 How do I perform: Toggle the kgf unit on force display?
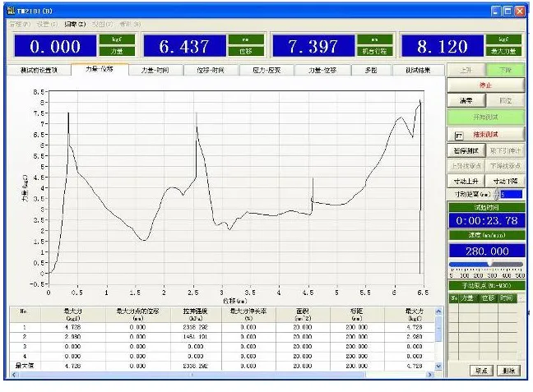click(x=112, y=39)
